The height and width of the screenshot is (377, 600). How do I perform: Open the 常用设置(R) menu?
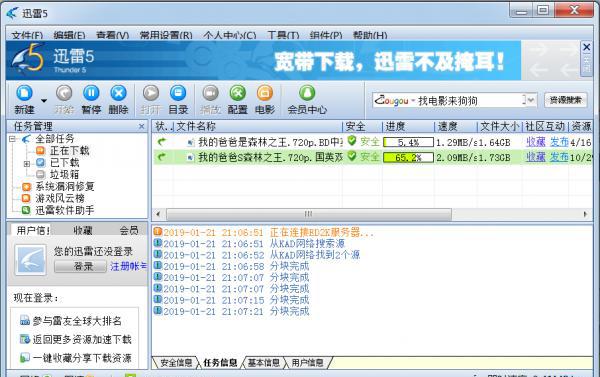pyautogui.click(x=166, y=36)
